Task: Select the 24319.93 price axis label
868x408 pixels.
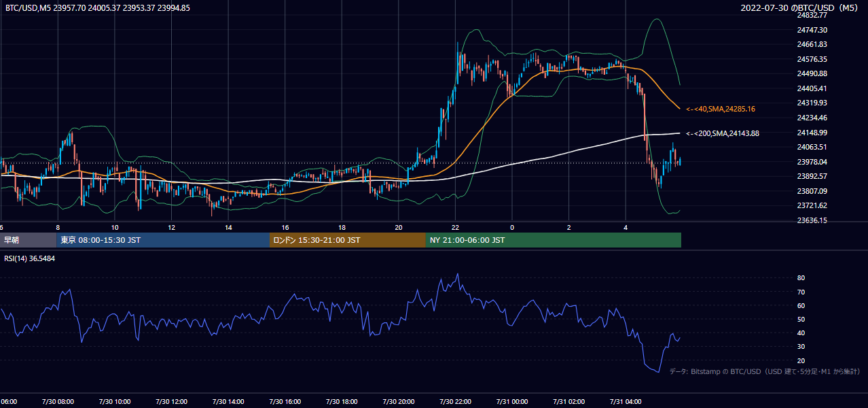Action: [812, 103]
